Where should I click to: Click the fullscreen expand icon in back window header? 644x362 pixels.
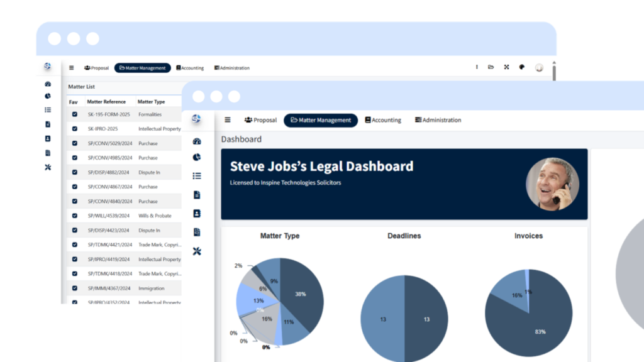(x=506, y=67)
